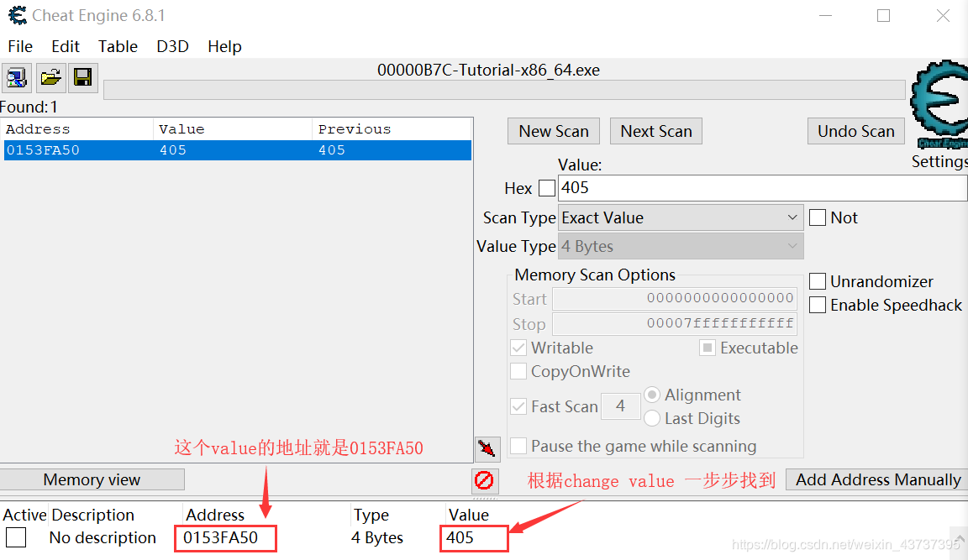Click the Start address field
968x560 pixels.
[x=674, y=299]
